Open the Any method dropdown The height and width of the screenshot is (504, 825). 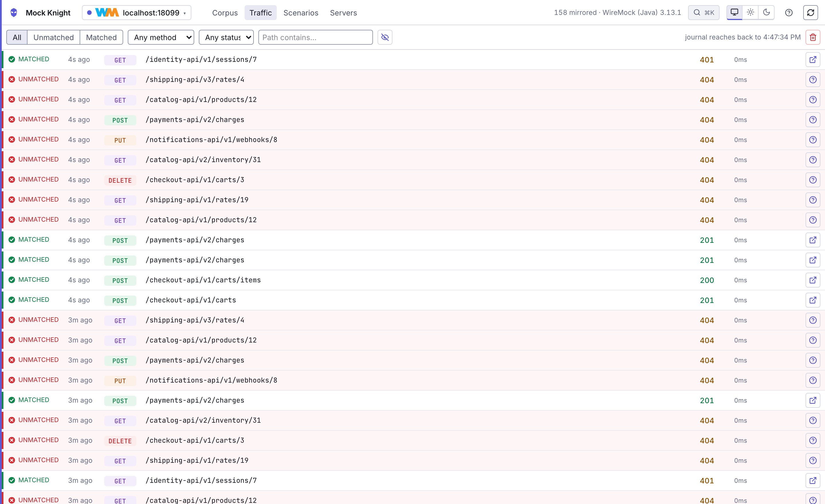pos(161,37)
